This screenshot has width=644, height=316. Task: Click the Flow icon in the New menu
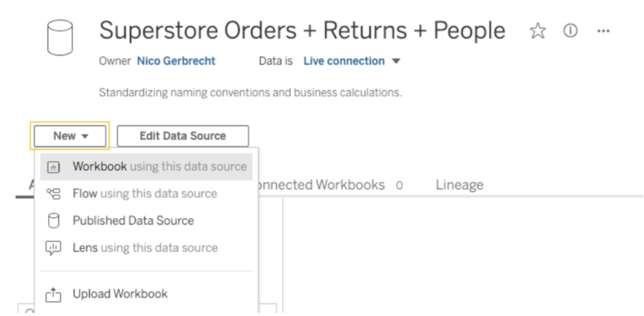coord(54,193)
